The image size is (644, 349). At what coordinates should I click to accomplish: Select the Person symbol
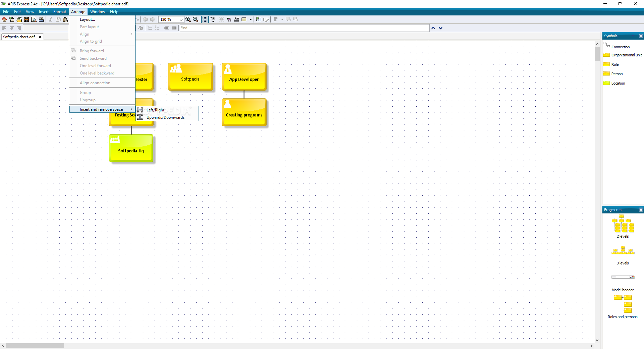point(613,74)
